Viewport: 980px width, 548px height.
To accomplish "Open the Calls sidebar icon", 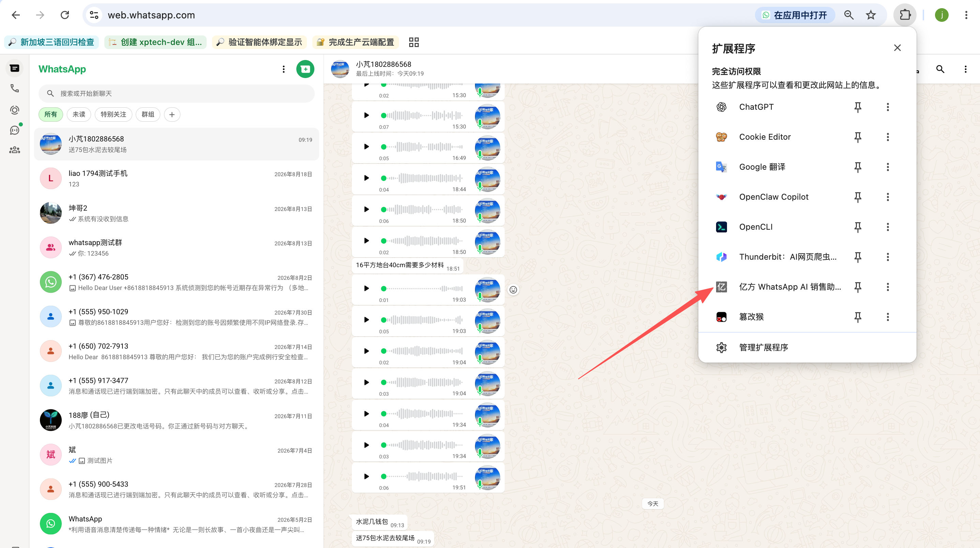I will [x=14, y=89].
